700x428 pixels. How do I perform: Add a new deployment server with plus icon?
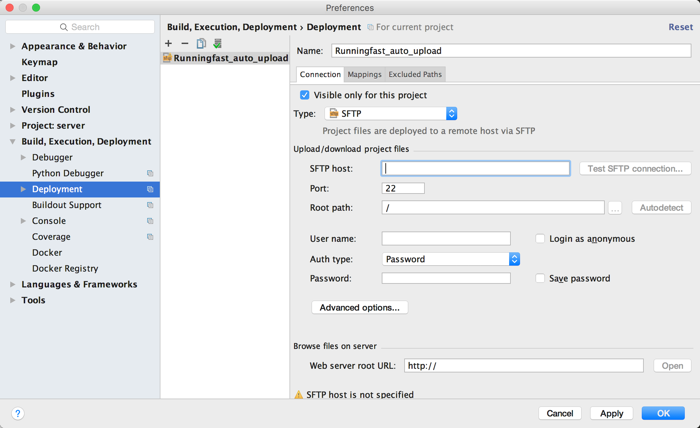click(x=169, y=43)
